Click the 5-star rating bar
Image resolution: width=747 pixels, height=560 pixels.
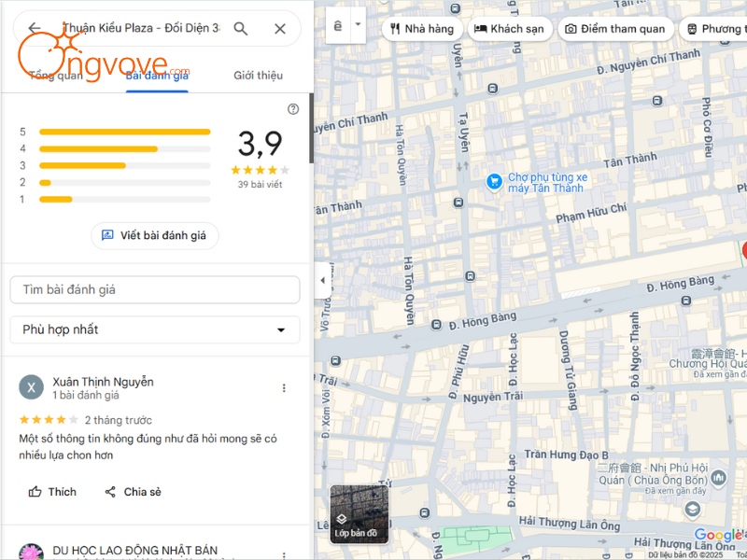pyautogui.click(x=125, y=132)
